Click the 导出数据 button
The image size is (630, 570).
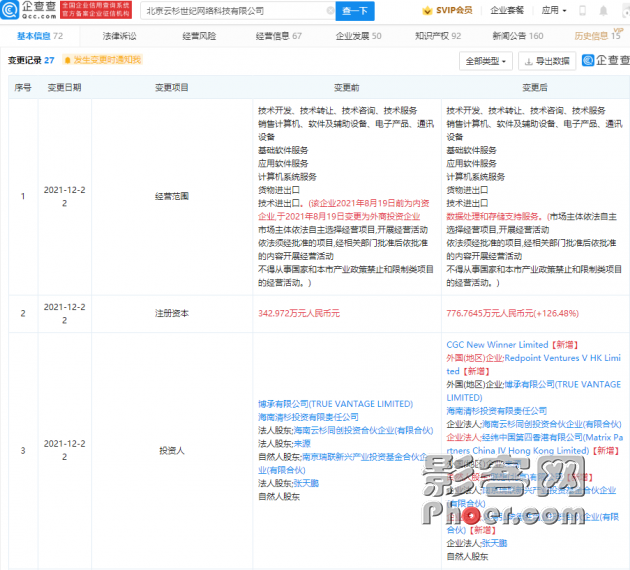click(547, 61)
